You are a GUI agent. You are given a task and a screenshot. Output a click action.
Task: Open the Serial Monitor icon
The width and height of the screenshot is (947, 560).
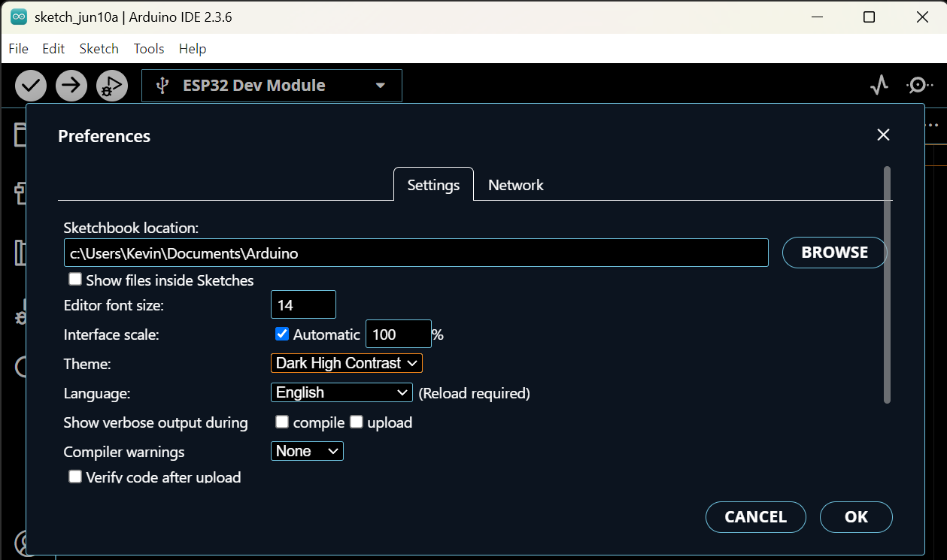(x=918, y=85)
